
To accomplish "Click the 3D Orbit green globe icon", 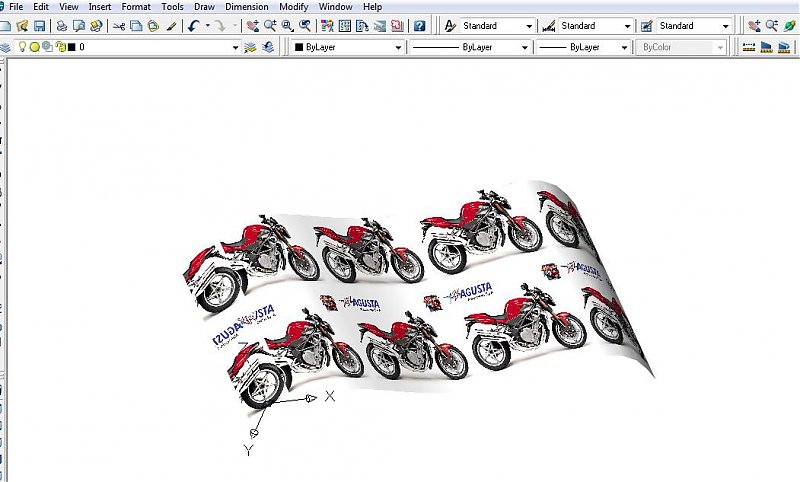I will 789,26.
